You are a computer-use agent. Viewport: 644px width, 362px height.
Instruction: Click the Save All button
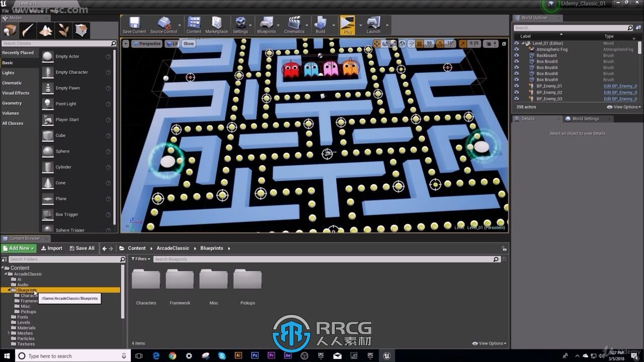point(82,248)
